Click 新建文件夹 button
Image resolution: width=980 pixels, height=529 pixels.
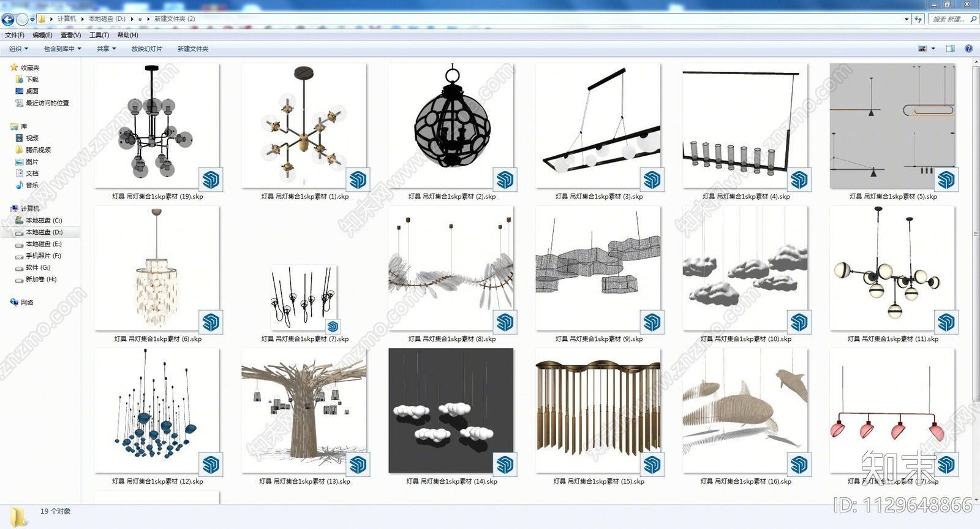193,48
